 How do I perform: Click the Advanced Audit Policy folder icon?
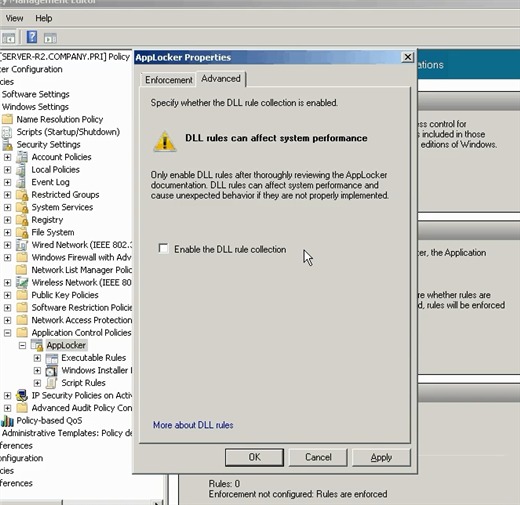22,408
